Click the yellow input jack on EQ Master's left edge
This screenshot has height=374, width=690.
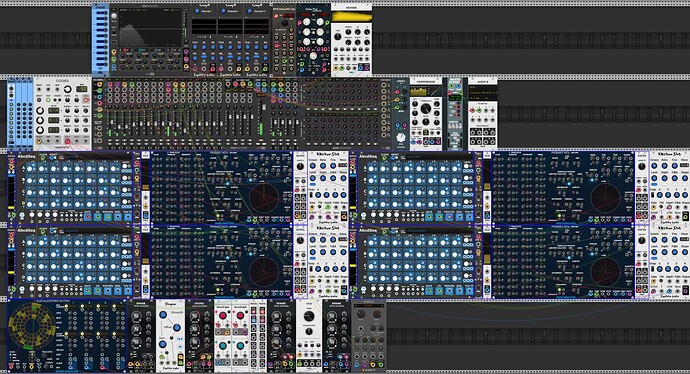[x=114, y=52]
